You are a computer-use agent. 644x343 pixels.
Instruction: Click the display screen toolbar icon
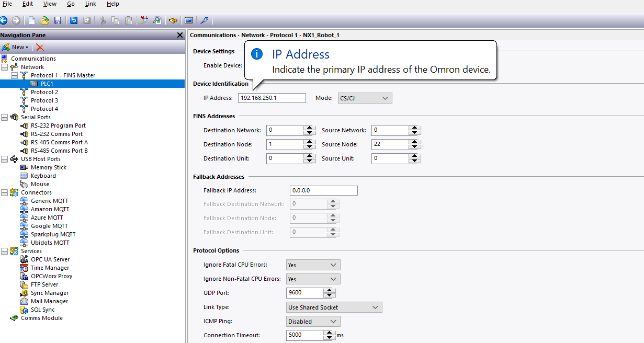pyautogui.click(x=189, y=20)
